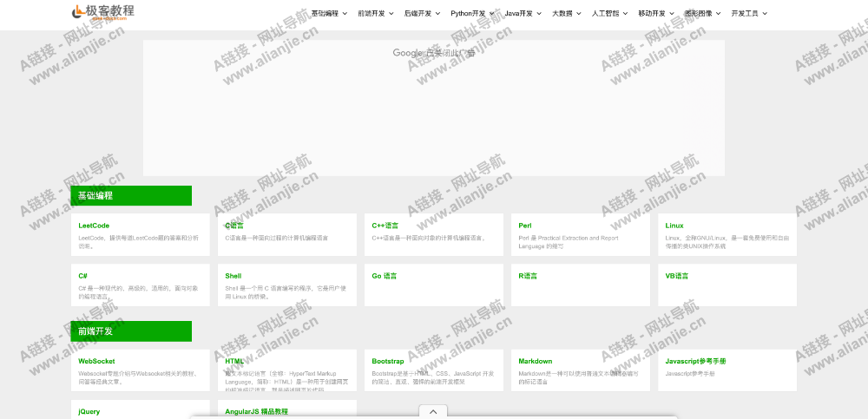The image size is (868, 419).
Task: Open the 开发工具 menu item
Action: click(x=749, y=14)
